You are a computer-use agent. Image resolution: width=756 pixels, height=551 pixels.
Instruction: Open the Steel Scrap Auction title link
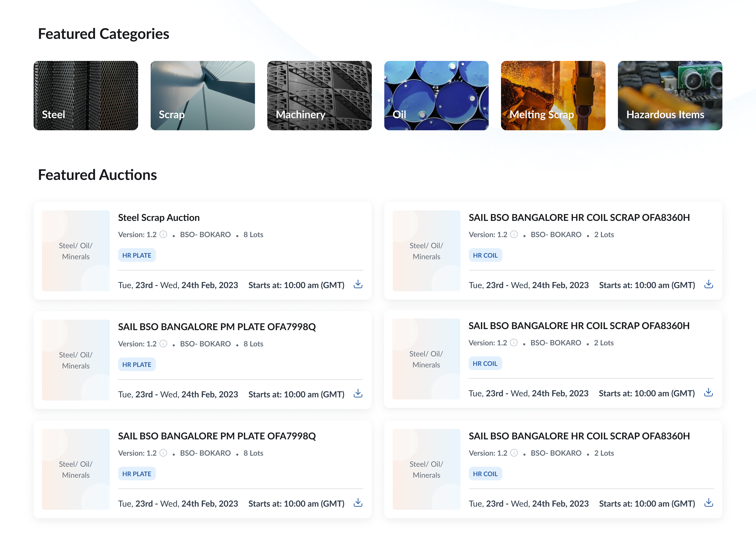pos(159,217)
